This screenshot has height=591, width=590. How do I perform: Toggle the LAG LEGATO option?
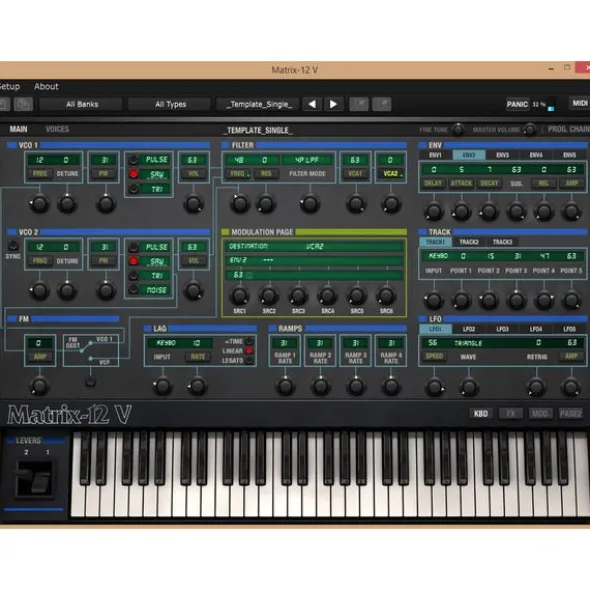click(249, 360)
